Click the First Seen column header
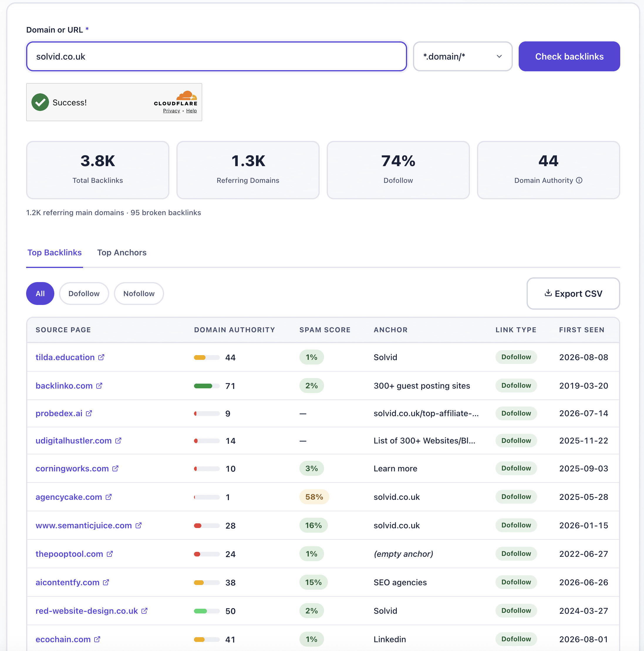Viewport: 644px width, 651px height. pyautogui.click(x=582, y=330)
